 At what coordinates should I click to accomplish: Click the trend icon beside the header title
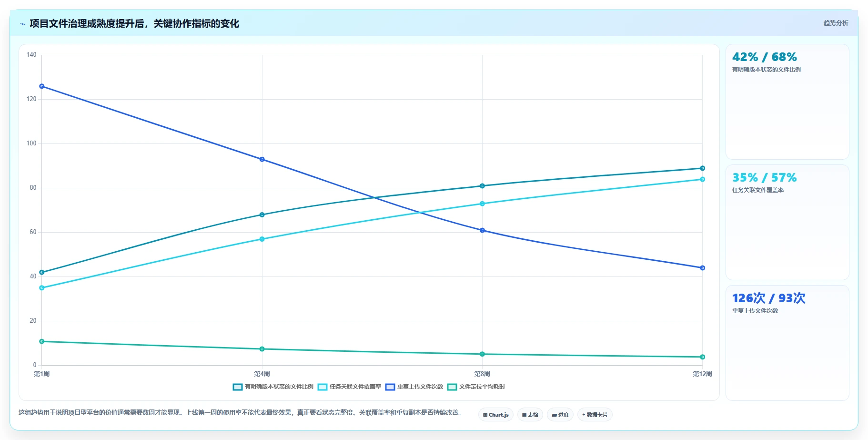tap(22, 24)
